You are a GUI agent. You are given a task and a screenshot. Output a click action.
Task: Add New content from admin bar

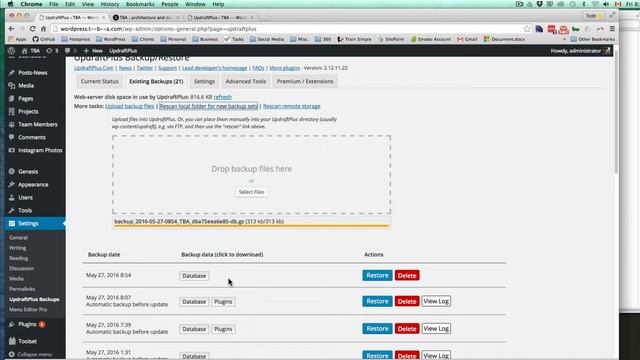[93, 51]
